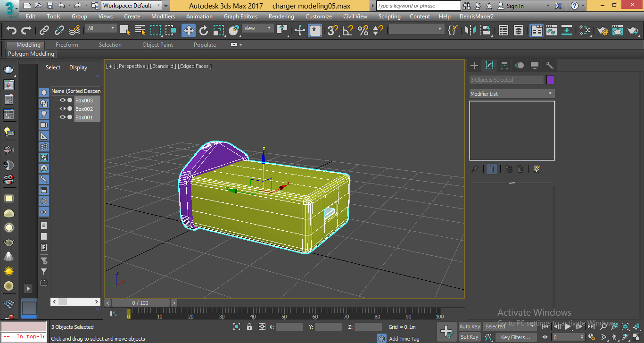Choose Select and Scale tool

219,31
